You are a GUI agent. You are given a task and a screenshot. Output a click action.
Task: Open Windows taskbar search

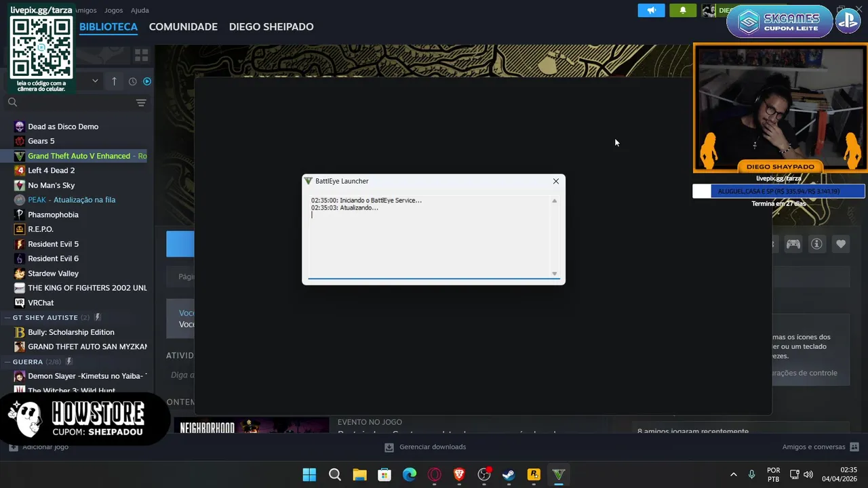click(x=335, y=474)
